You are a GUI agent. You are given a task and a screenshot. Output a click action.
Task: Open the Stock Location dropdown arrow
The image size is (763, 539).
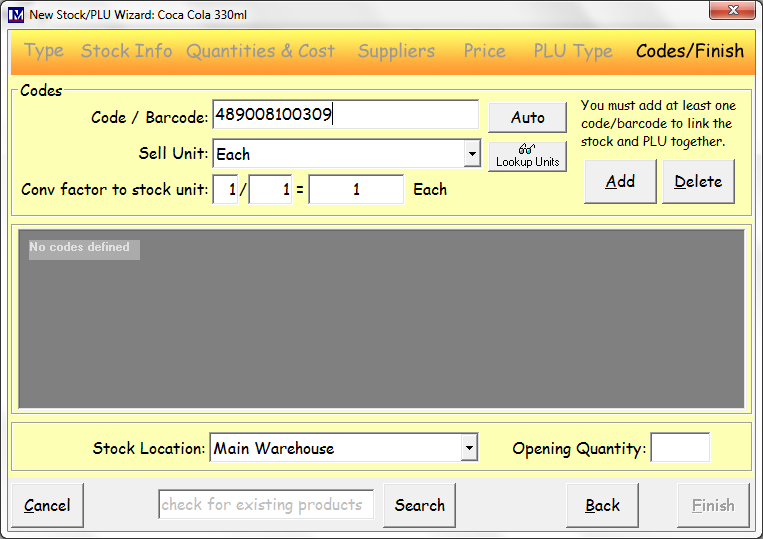[x=469, y=448]
